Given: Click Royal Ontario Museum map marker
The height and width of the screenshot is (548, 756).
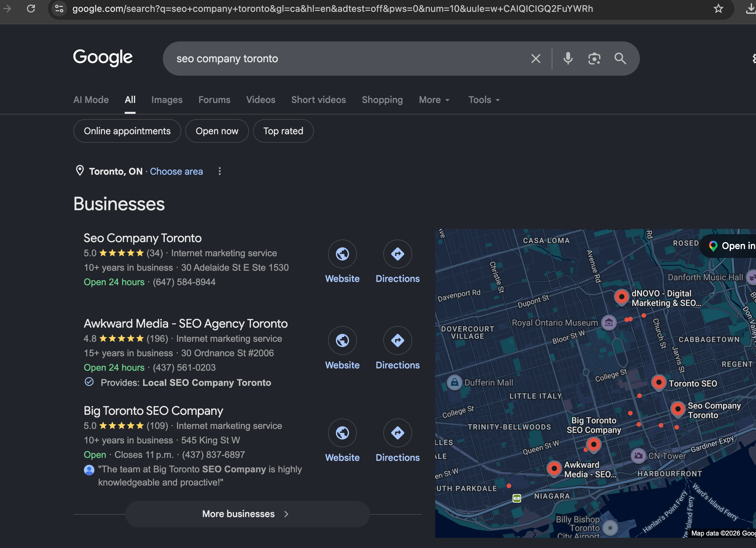Looking at the screenshot, I should coord(609,323).
